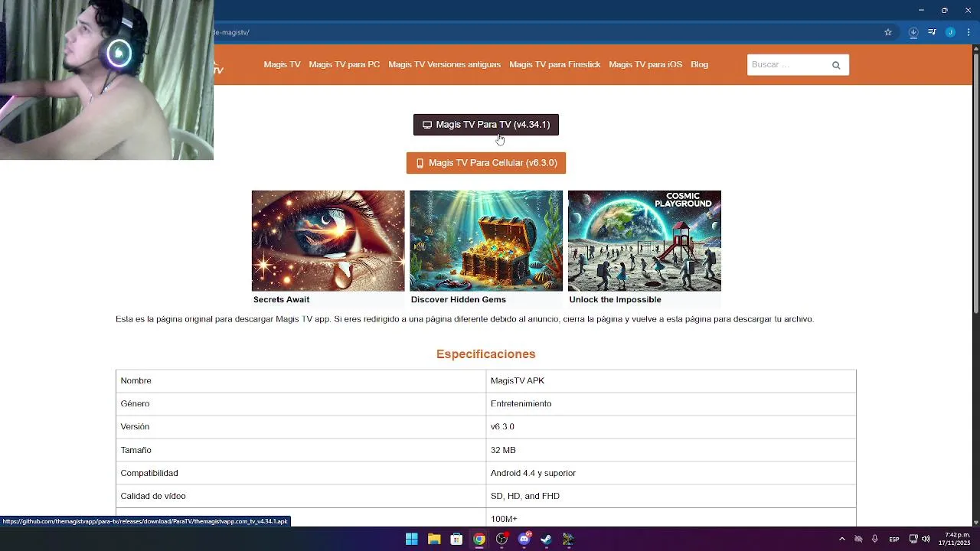Open Microsoft Store from the taskbar

456,539
